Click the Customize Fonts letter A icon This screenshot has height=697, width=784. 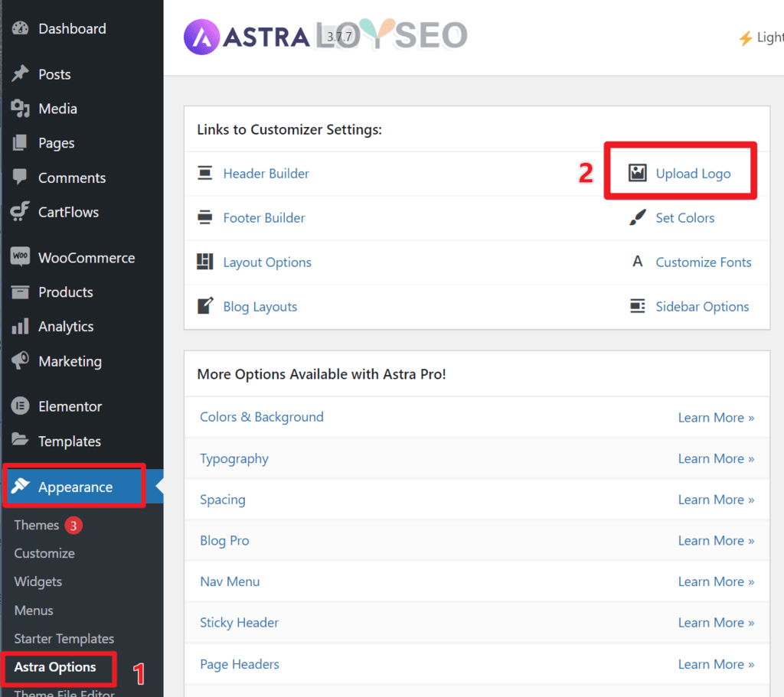[x=638, y=262]
